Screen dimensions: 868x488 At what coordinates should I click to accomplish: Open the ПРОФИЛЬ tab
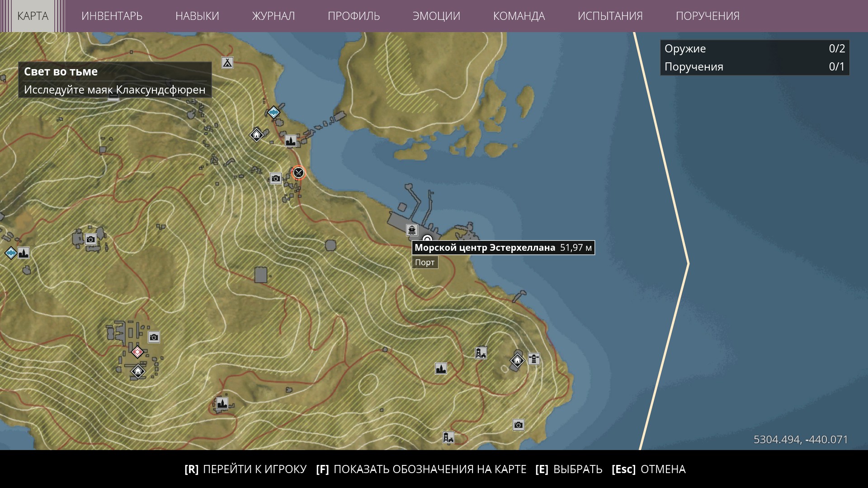click(x=354, y=16)
